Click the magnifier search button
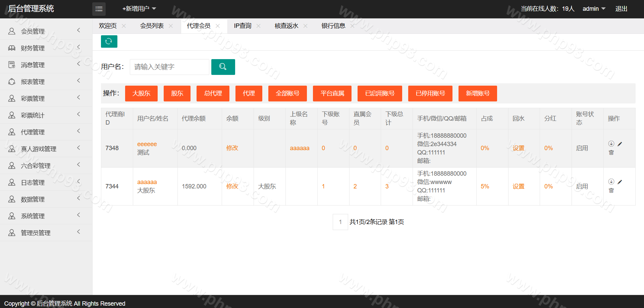This screenshot has height=308, width=644. (223, 67)
